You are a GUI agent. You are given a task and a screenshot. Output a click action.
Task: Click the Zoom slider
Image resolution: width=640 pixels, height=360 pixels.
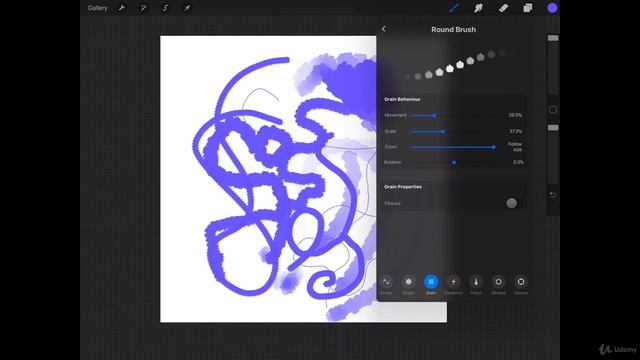tap(454, 147)
